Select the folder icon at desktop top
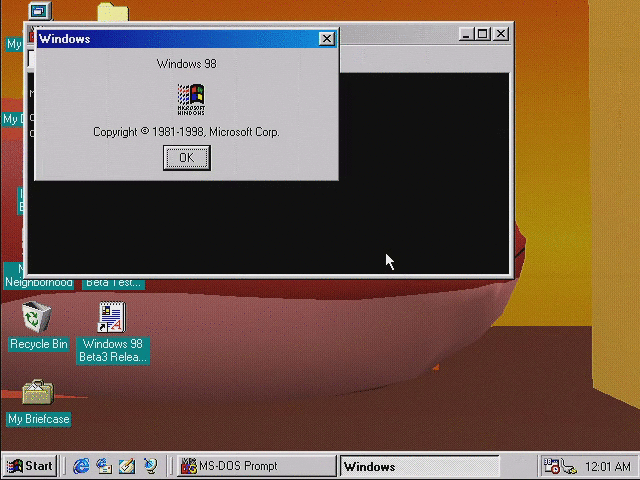640x480 pixels. pos(113,11)
